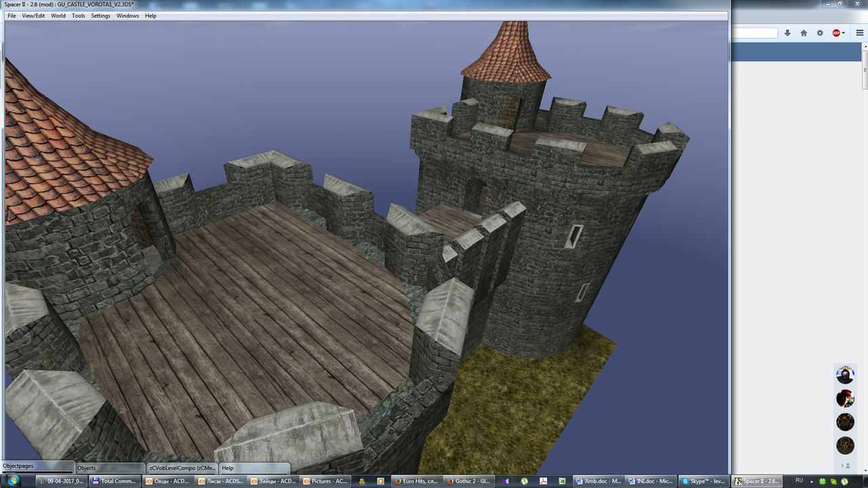Click the Firefox search input field
Image resolution: width=868 pixels, height=488 pixels.
[754, 33]
